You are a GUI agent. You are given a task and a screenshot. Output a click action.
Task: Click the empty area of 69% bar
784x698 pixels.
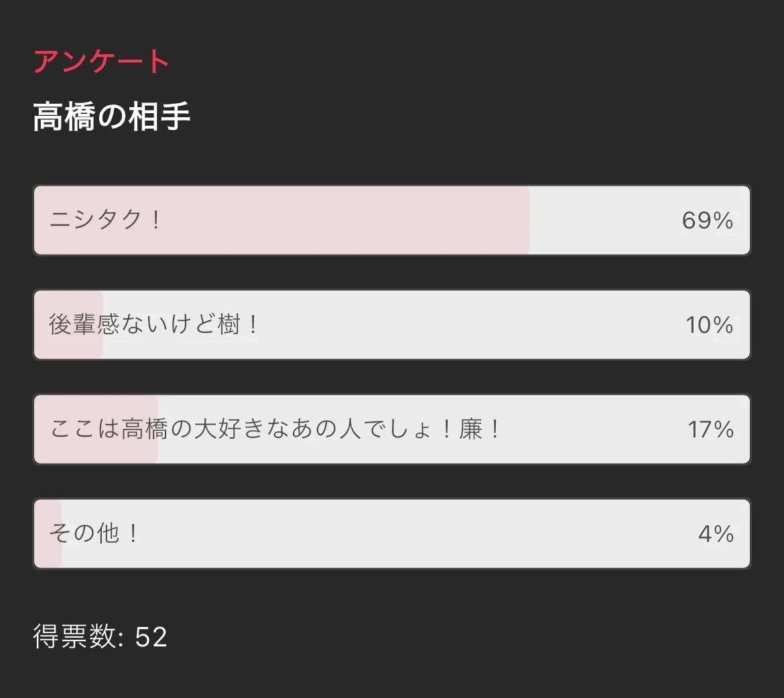[x=603, y=220]
